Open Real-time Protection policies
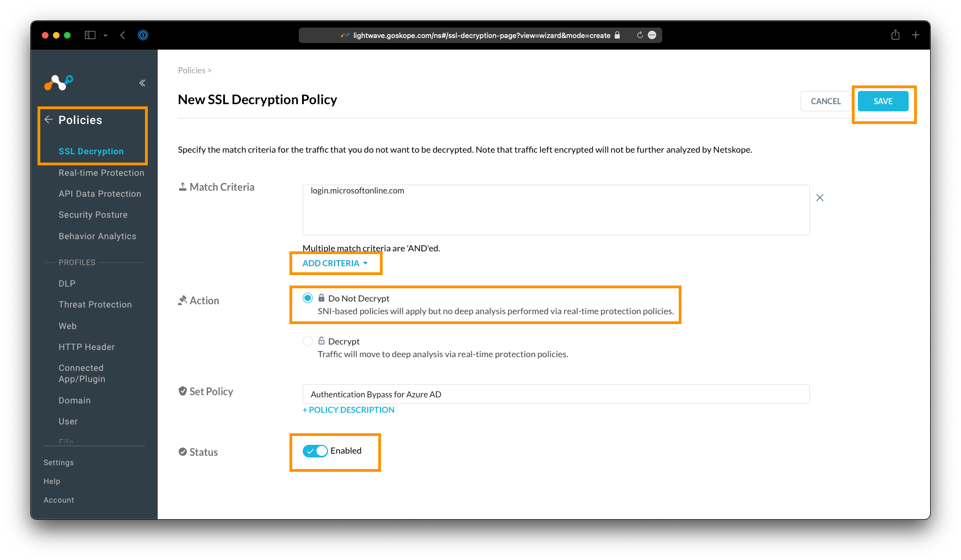 [101, 173]
